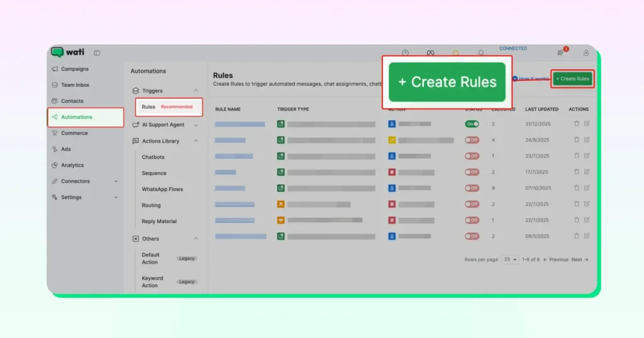Screen dimensions: 644x338
Task: Open the user profile icon
Action: pyautogui.click(x=586, y=53)
